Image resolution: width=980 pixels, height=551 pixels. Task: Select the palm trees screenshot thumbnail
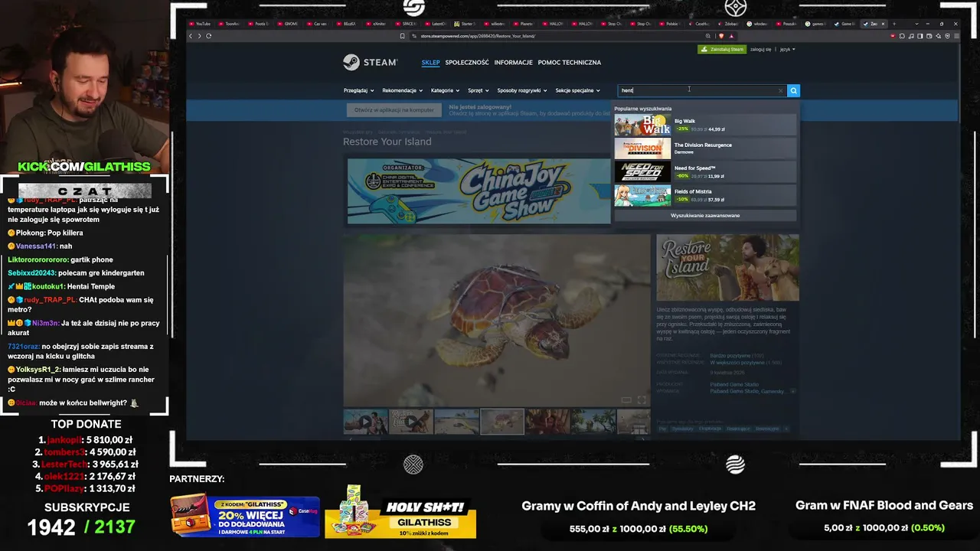pyautogui.click(x=593, y=422)
